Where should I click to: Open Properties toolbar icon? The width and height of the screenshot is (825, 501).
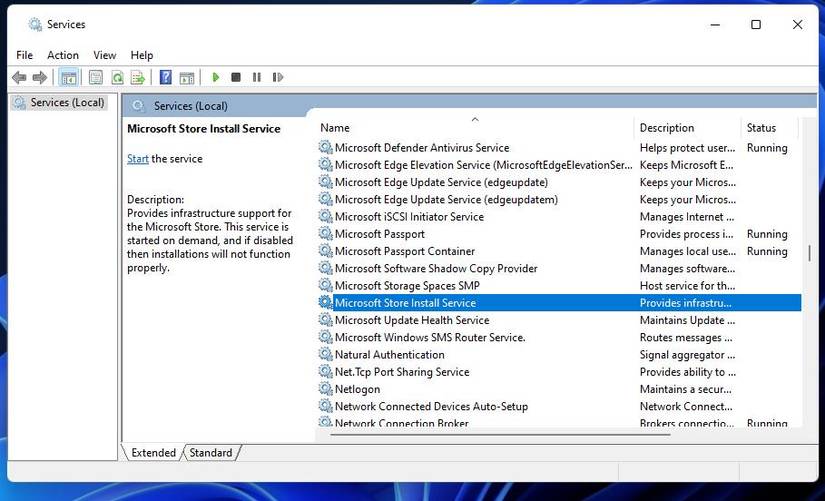95,77
